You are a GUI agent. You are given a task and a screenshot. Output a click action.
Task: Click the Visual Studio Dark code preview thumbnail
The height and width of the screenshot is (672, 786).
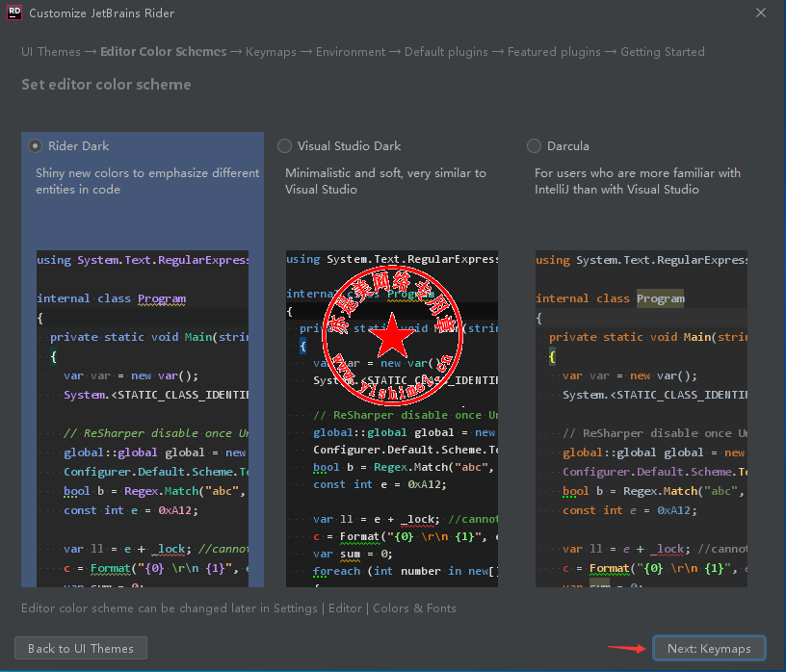point(392,419)
